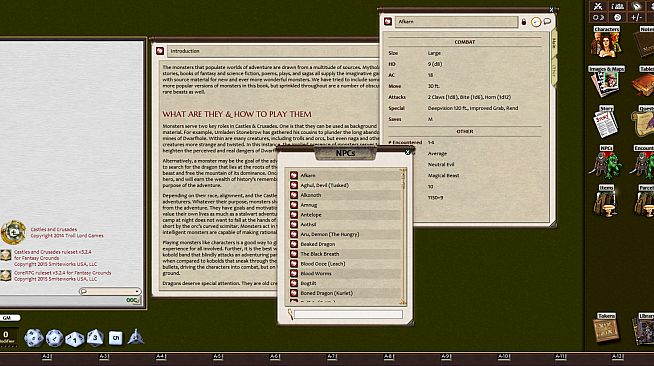This screenshot has width=654, height=366.
Task: Open Amnug in NPCs list
Action: 345,205
